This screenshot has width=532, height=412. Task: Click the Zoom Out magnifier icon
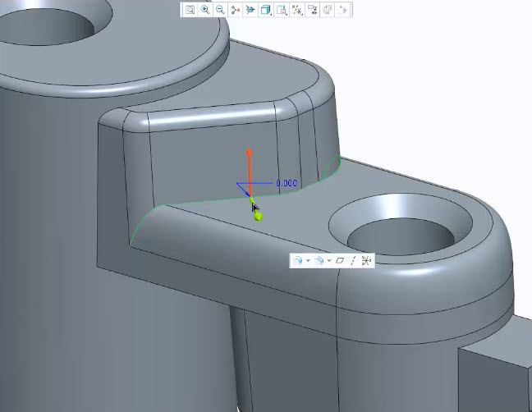[220, 10]
